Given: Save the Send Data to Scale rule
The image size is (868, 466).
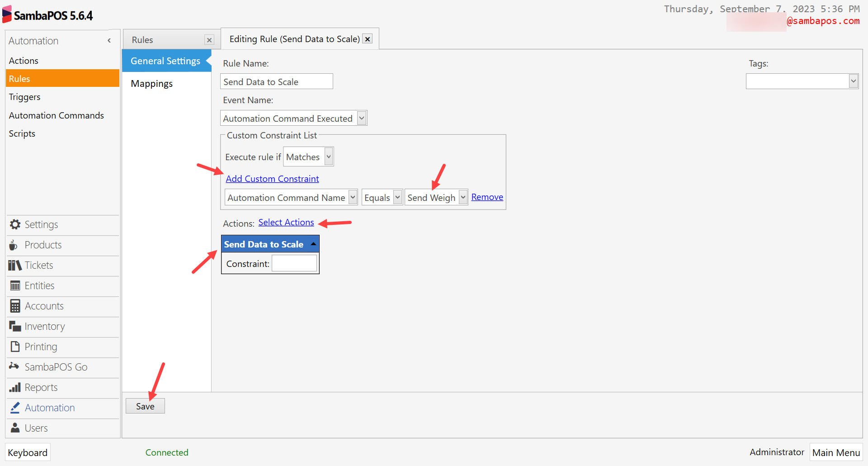Looking at the screenshot, I should (x=145, y=406).
